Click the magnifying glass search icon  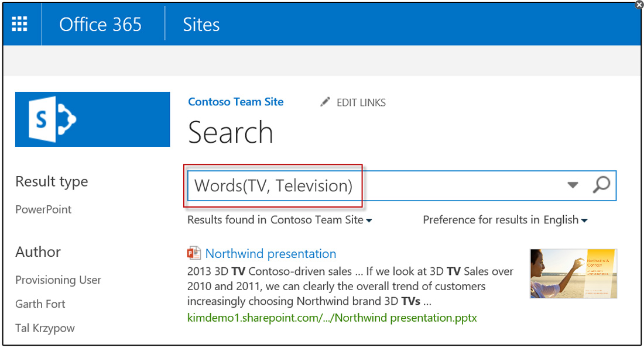[601, 185]
